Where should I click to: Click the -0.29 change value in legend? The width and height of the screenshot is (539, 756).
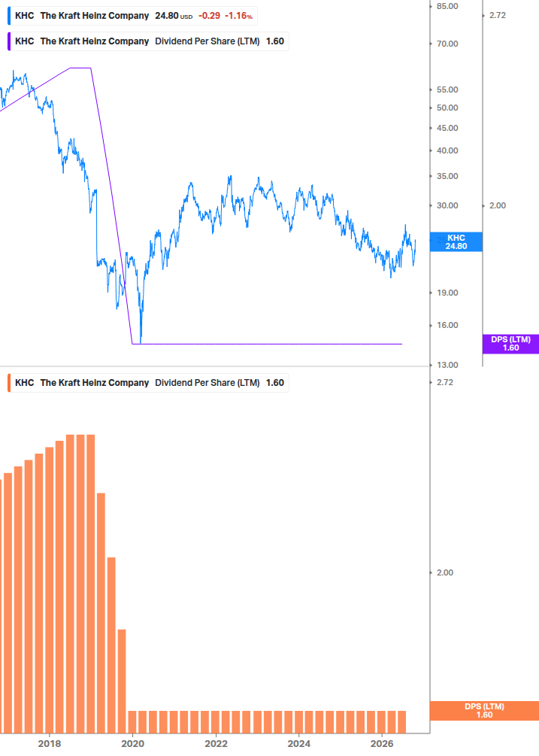pos(210,16)
